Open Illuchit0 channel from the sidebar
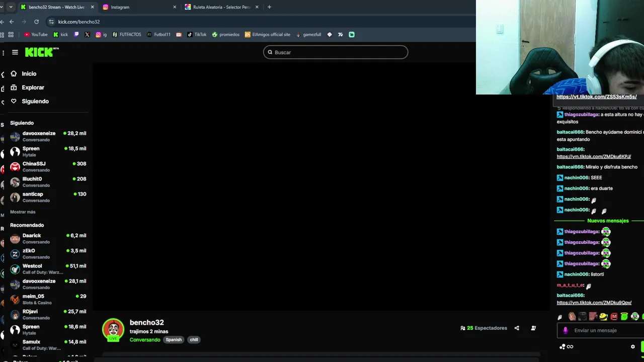 (48, 182)
